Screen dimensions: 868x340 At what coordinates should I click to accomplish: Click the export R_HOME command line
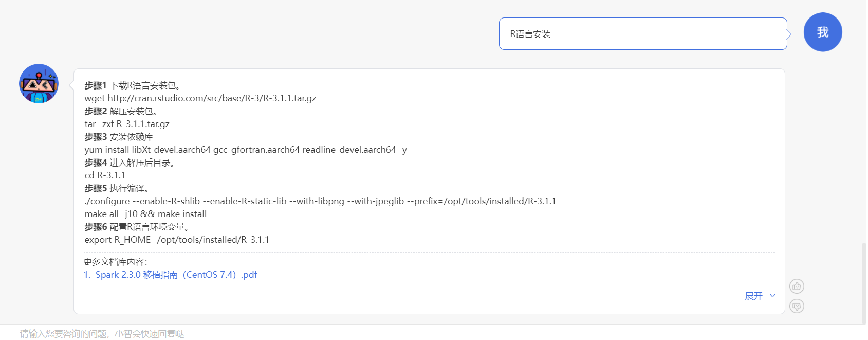tap(177, 240)
